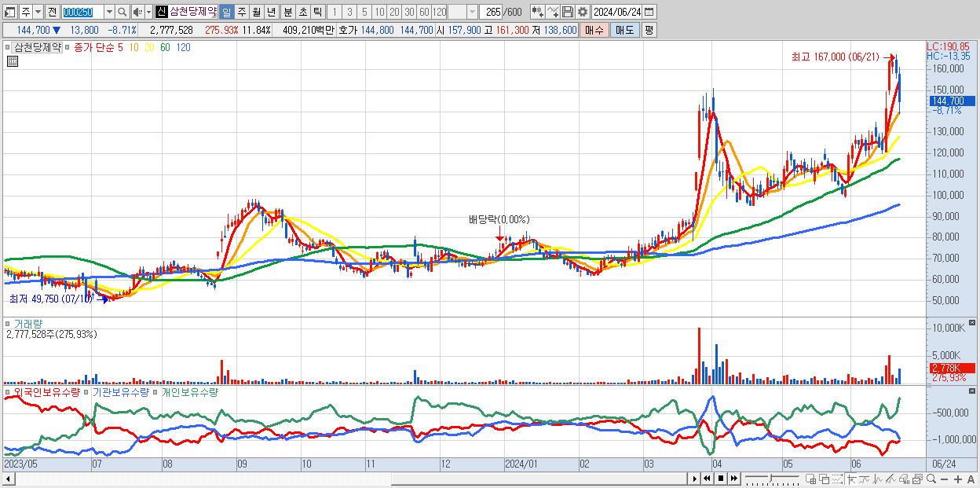
Task: Choose interval 30 button
Action: (409, 12)
